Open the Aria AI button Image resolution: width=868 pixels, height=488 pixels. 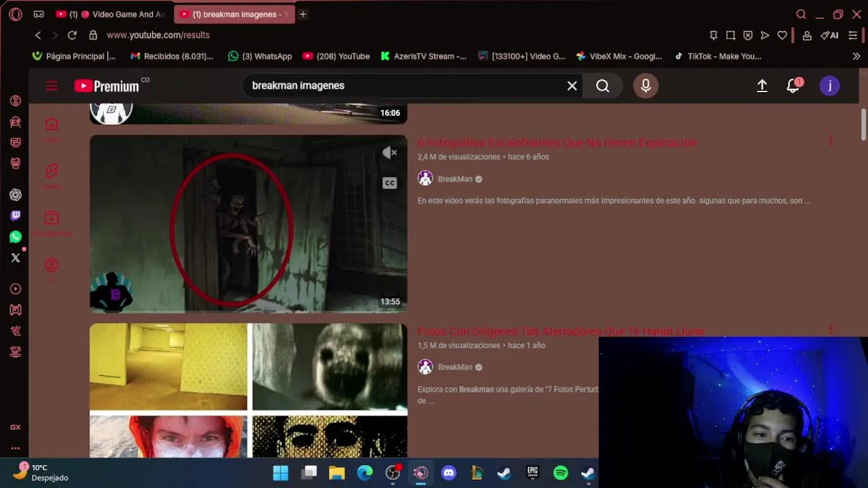tap(829, 35)
